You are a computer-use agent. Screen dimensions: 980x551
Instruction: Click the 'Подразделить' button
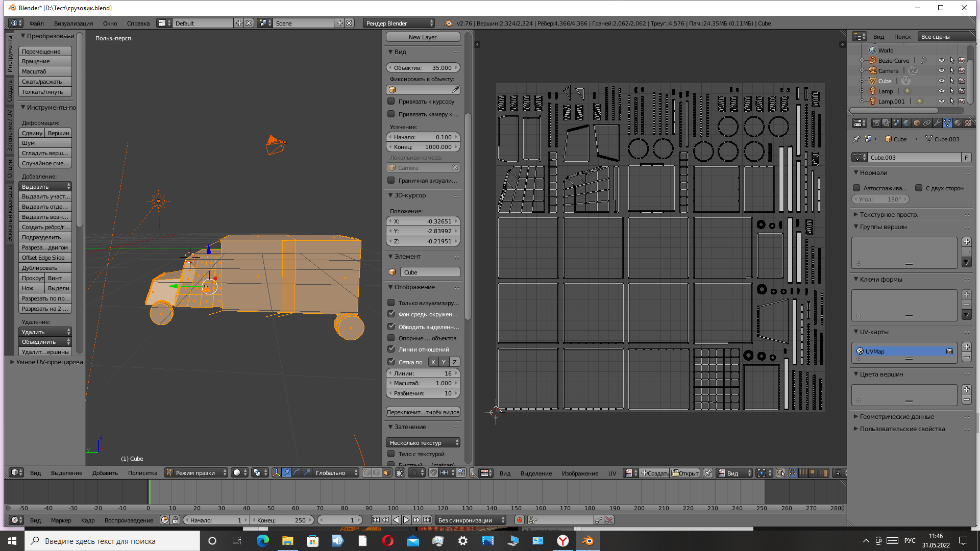click(44, 237)
